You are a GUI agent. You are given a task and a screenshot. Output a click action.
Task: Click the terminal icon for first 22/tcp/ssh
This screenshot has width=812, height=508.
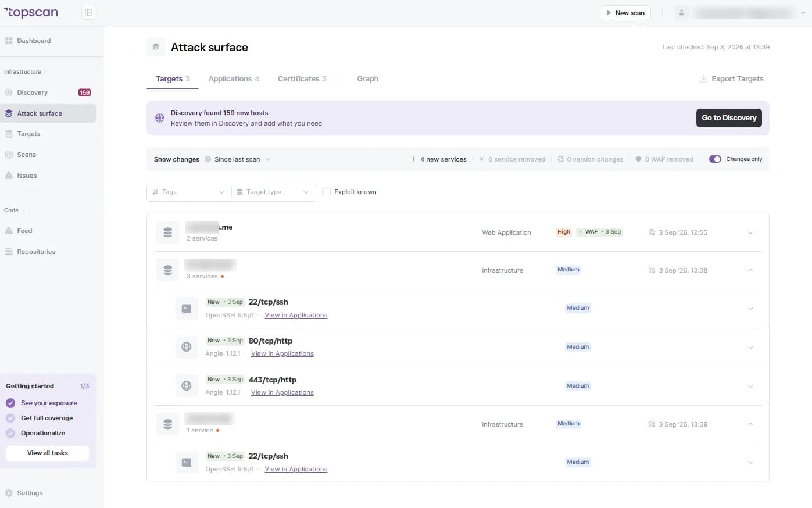(187, 309)
